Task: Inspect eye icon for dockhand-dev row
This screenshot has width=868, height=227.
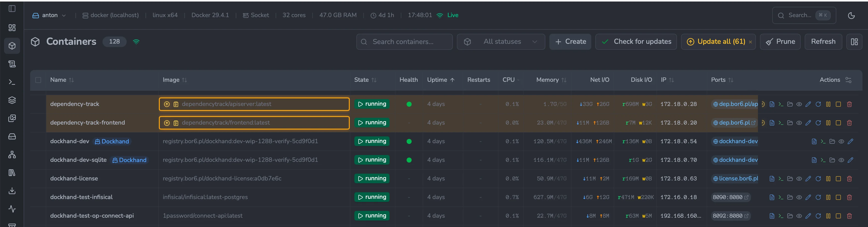Action: point(841,141)
